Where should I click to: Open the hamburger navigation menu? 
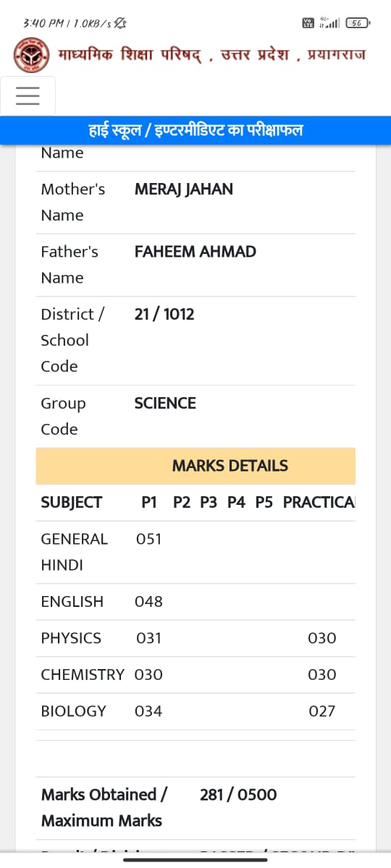point(28,95)
